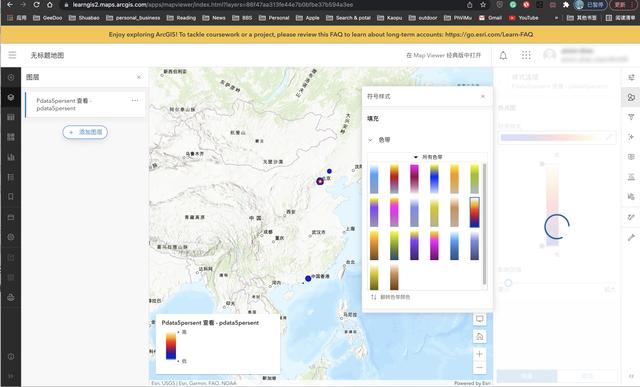
Task: Select the PdataSpersent layer item
Action: (85, 105)
